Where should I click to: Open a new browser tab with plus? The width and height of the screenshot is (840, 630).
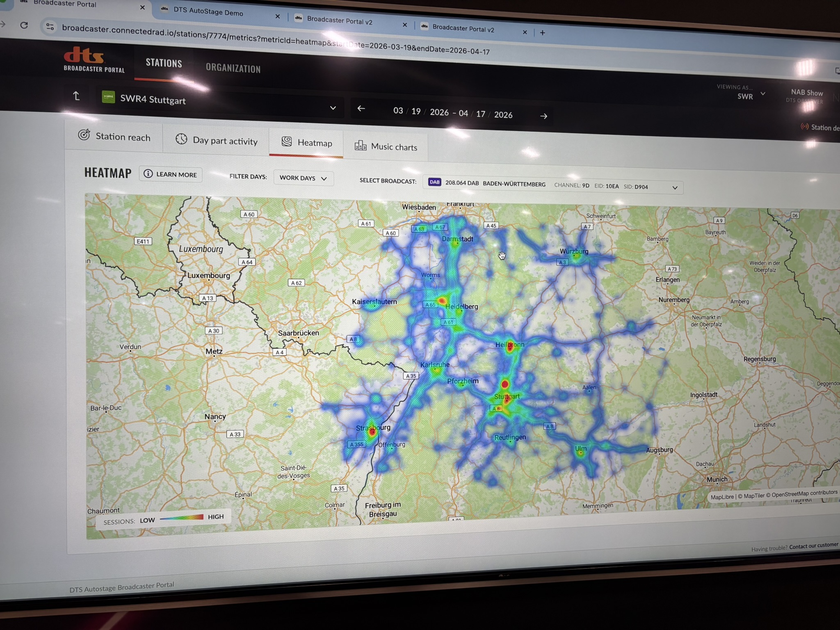542,32
